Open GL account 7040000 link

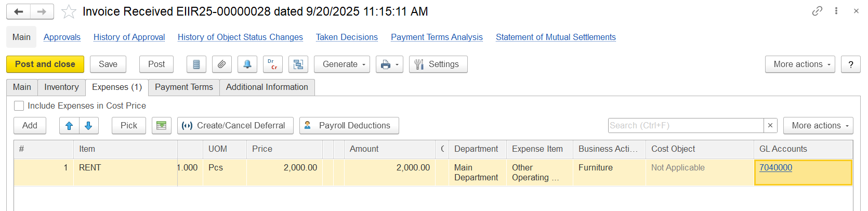[x=775, y=168]
